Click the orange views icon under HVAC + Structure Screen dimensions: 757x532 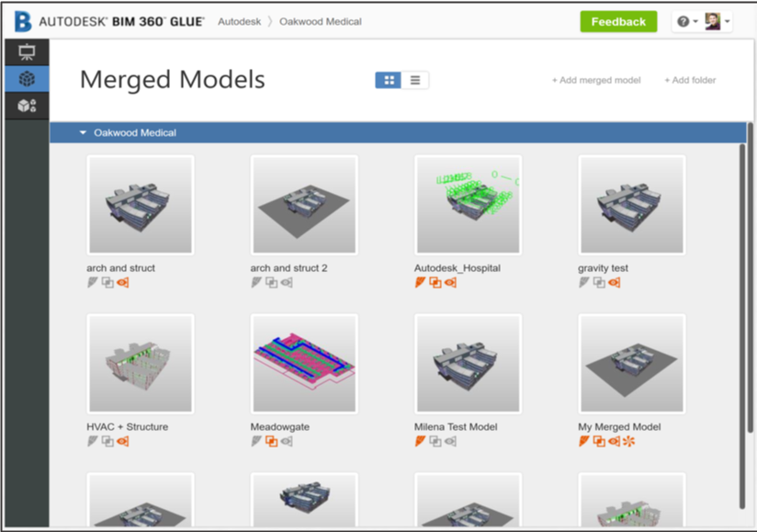click(x=122, y=441)
